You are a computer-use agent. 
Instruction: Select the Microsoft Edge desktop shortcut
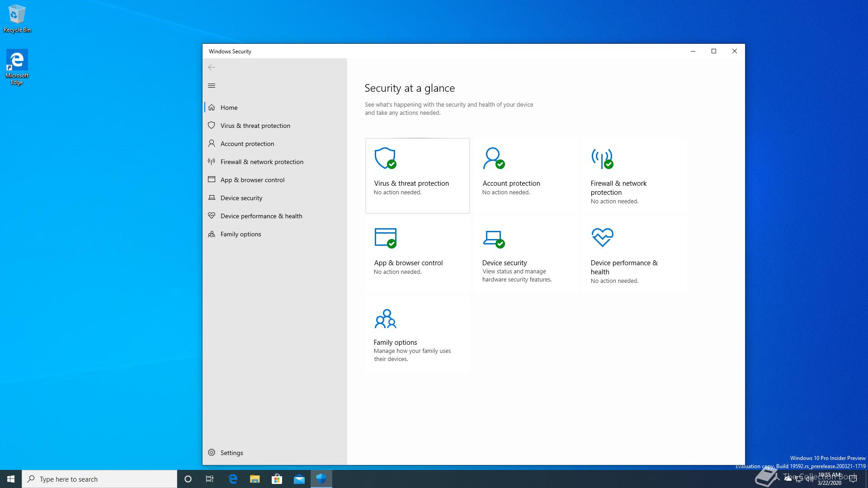[17, 67]
